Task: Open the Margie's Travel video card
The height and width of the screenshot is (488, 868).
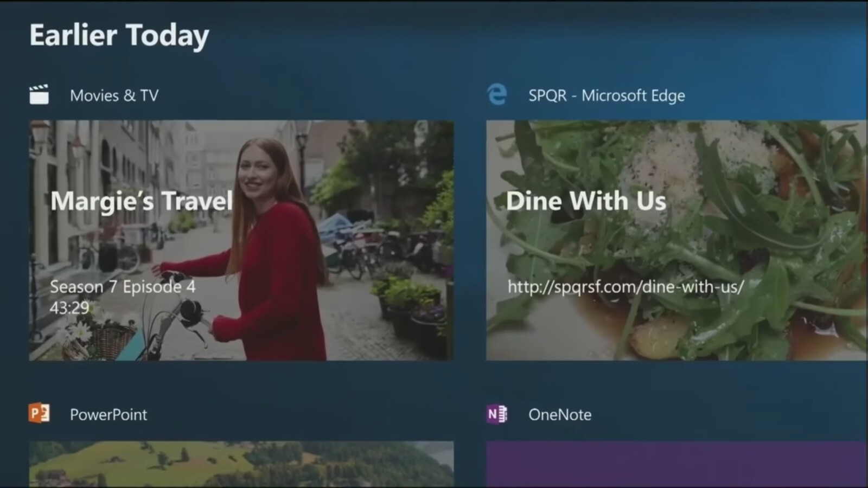Action: (x=241, y=240)
